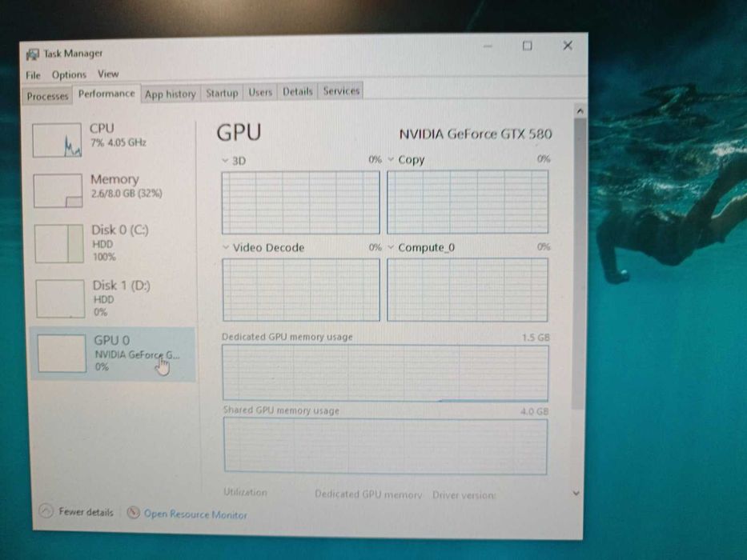Open the View menu
This screenshot has height=560, width=747.
(108, 74)
